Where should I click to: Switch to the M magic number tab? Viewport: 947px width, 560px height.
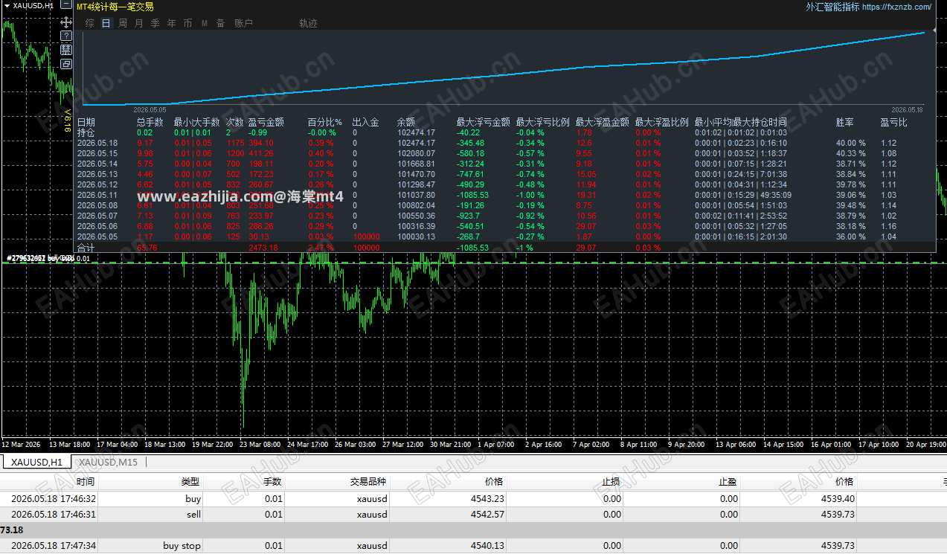205,23
